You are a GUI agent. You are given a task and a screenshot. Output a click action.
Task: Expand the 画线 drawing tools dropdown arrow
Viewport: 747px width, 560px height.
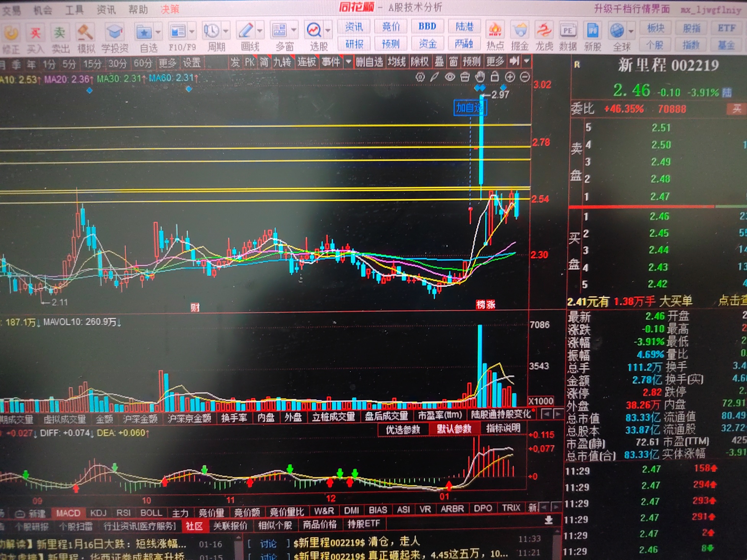click(x=260, y=31)
